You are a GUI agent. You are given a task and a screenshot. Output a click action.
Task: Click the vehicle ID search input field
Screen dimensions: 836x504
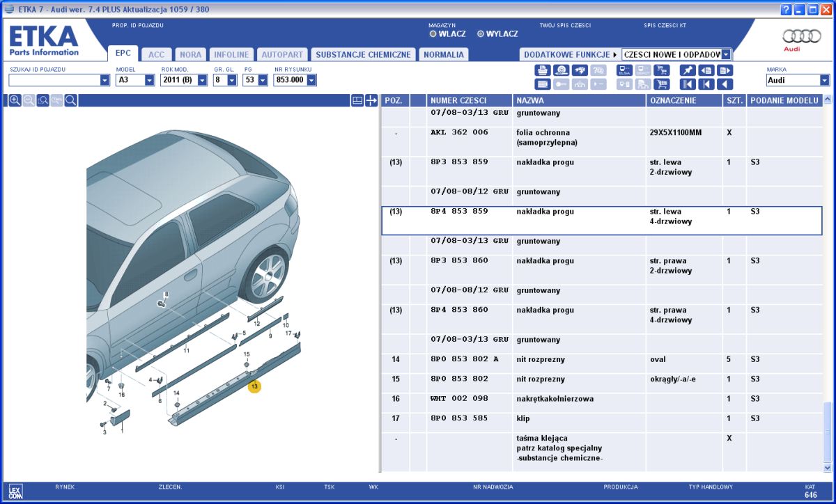(54, 80)
